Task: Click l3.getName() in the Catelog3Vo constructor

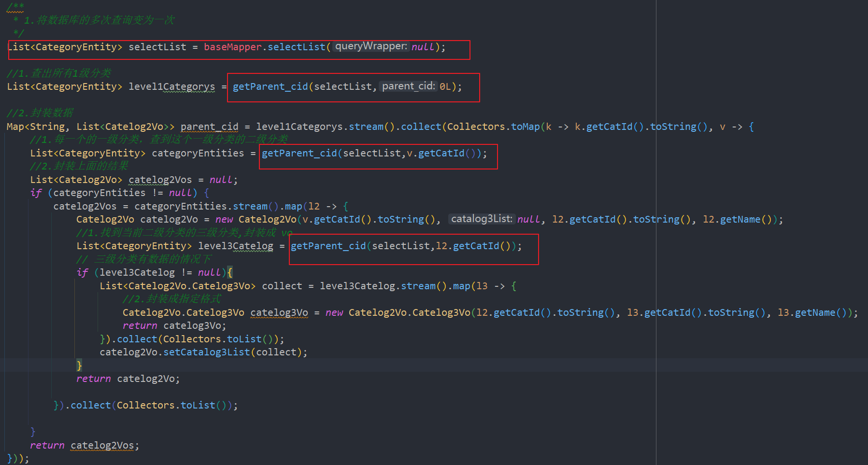Action: (x=812, y=312)
